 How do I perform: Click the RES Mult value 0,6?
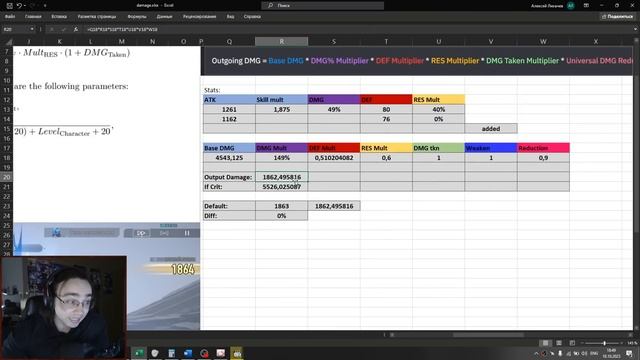coord(386,158)
